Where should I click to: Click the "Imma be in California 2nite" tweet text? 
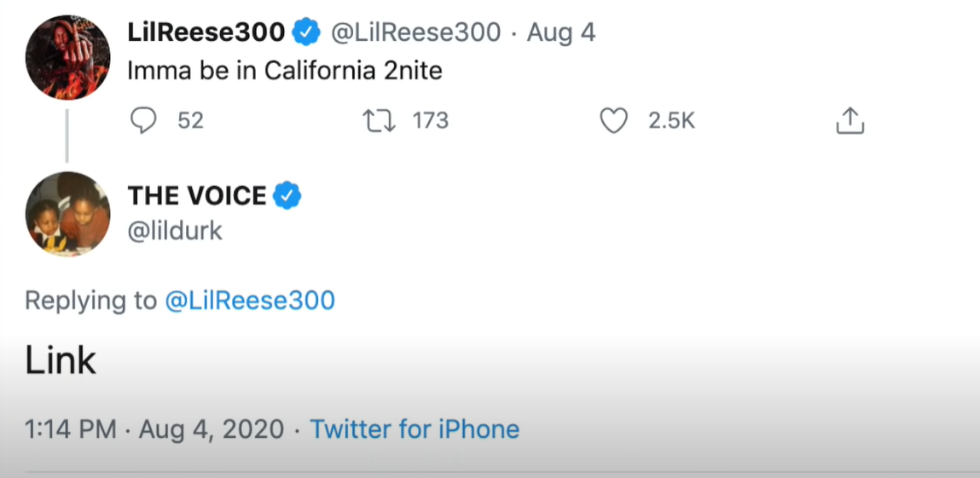(285, 70)
